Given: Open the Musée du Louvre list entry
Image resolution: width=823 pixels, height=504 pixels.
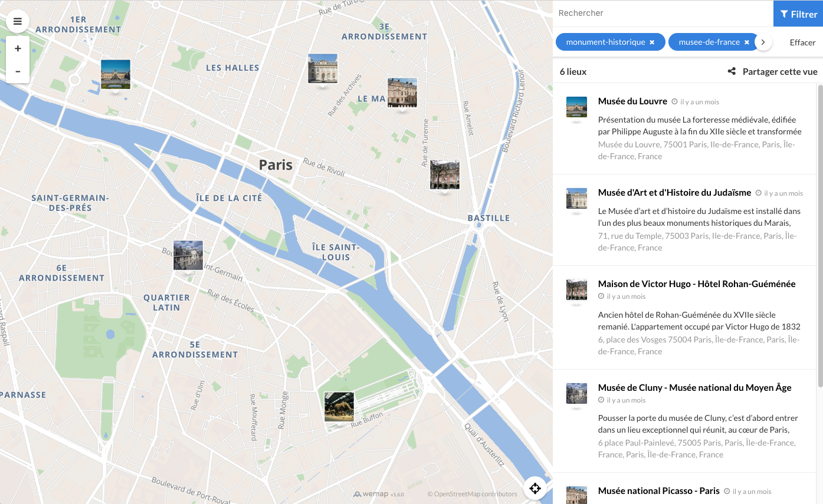Looking at the screenshot, I should tap(632, 101).
